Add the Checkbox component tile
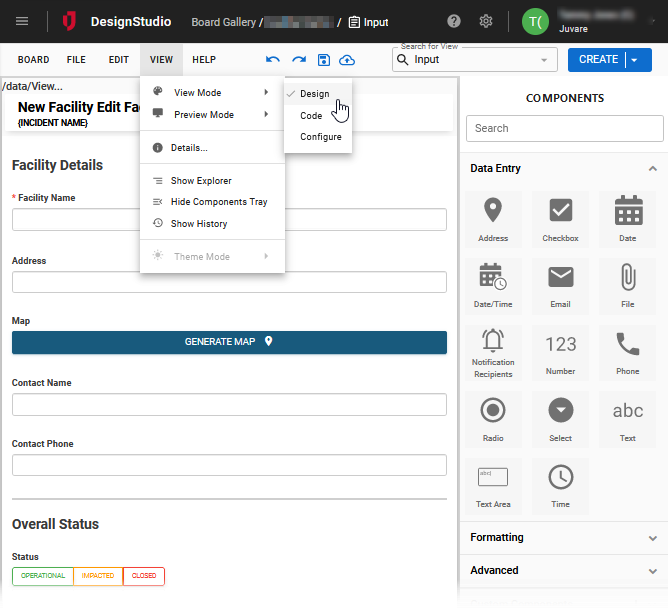Viewport: 668px width, 609px height. 560,220
